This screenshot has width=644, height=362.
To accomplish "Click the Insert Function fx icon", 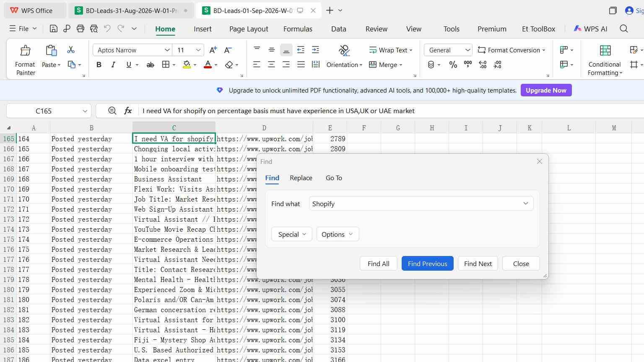I will pyautogui.click(x=128, y=111).
